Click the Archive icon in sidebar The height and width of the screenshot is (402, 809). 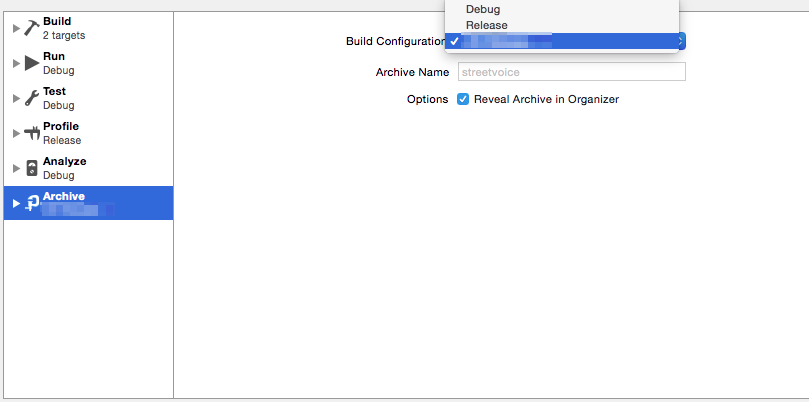31,203
